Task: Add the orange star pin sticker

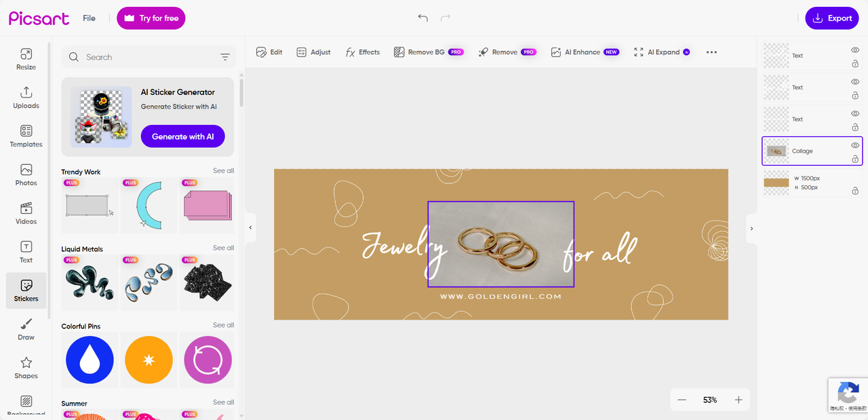Action: click(x=149, y=360)
